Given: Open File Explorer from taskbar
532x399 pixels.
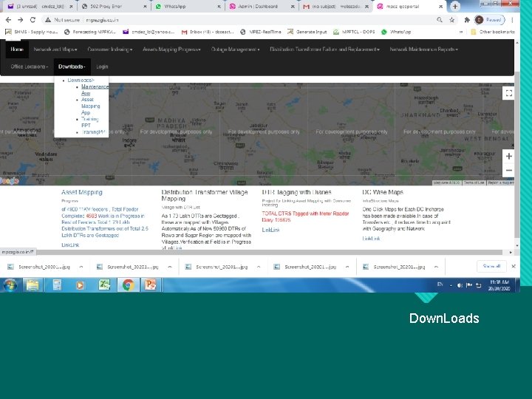Looking at the screenshot, I should coord(33,285).
